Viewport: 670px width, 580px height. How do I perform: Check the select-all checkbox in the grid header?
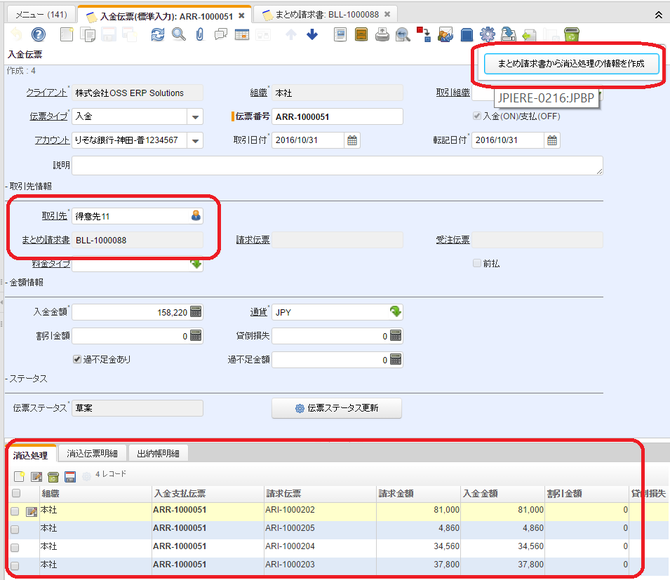pos(16,494)
